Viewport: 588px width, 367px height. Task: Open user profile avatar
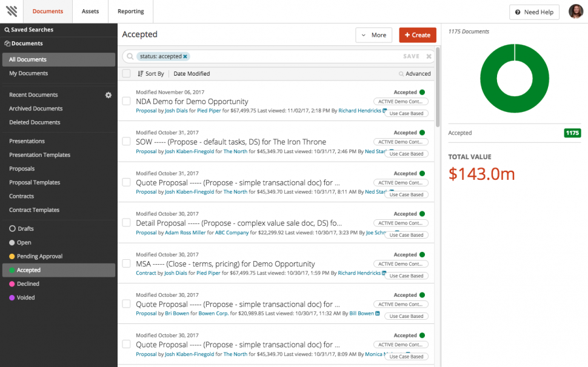[575, 12]
